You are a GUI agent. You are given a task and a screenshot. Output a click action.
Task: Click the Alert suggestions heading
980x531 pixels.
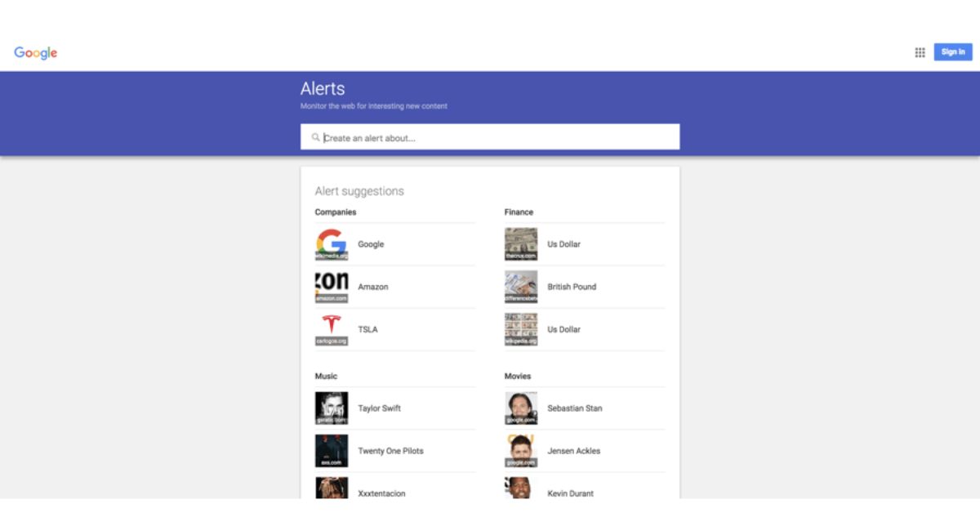359,191
